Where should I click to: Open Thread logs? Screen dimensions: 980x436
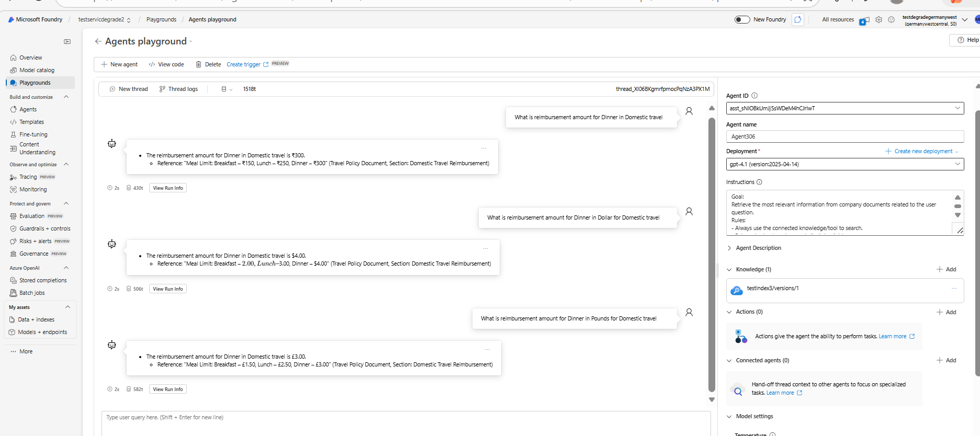pos(178,89)
